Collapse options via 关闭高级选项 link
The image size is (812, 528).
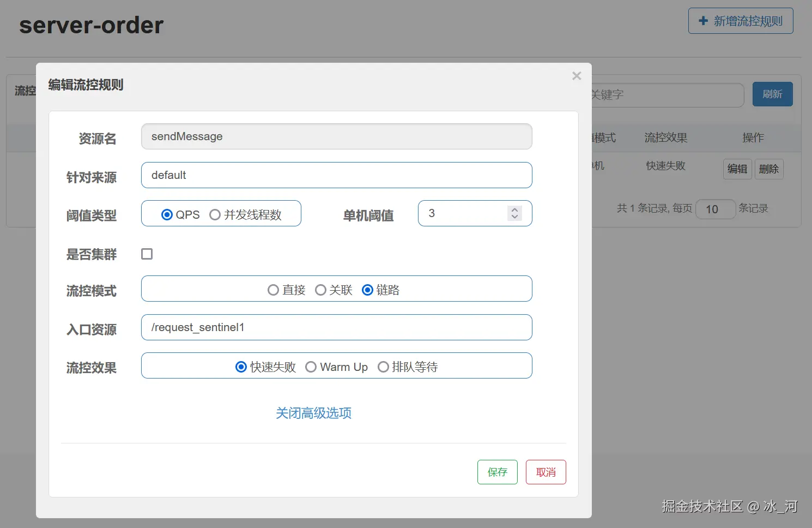coord(313,413)
